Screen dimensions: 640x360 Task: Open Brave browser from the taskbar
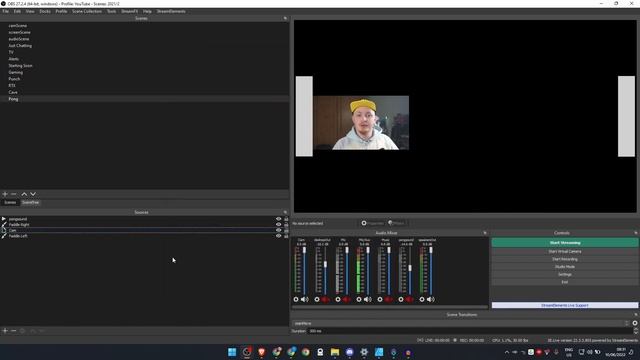tap(262, 352)
